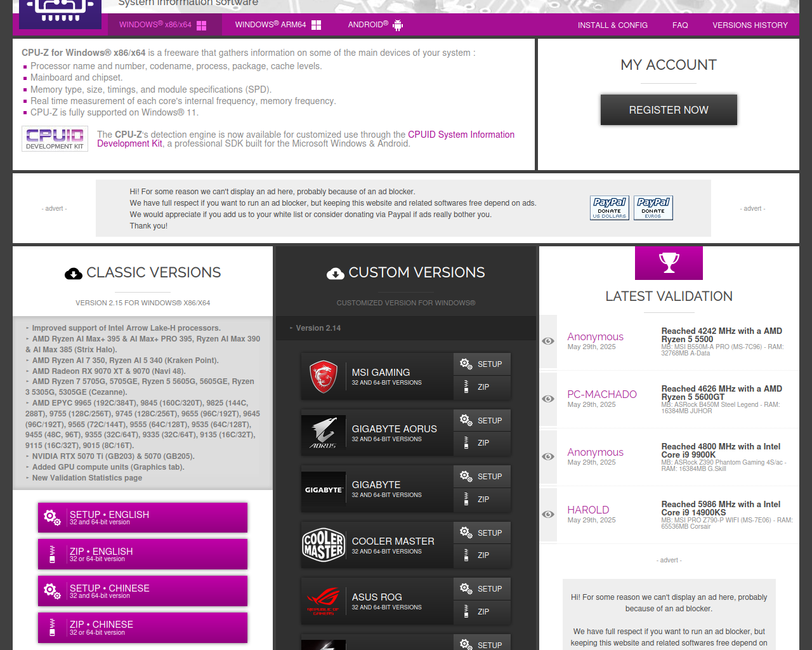Screen dimensions: 812x650
Task: Click the CPUID Development Kit logo
Action: point(55,138)
